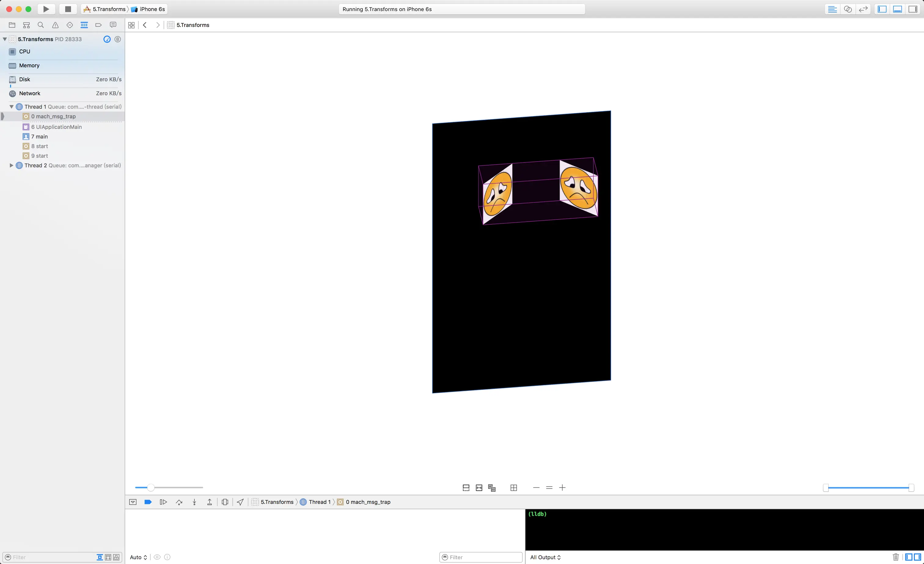Hide the left navigator panel
This screenshot has height=564, width=924.
point(882,9)
